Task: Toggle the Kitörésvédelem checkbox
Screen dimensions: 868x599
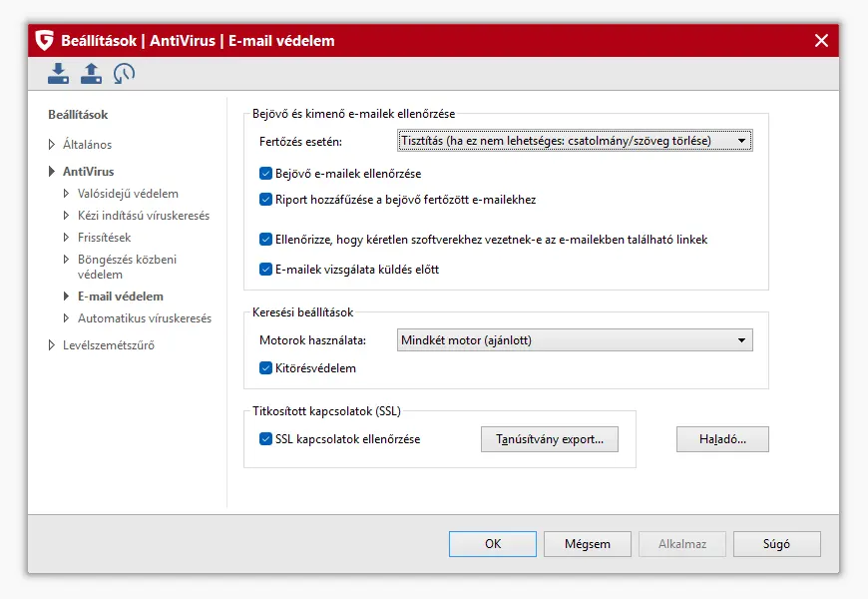Action: (266, 368)
